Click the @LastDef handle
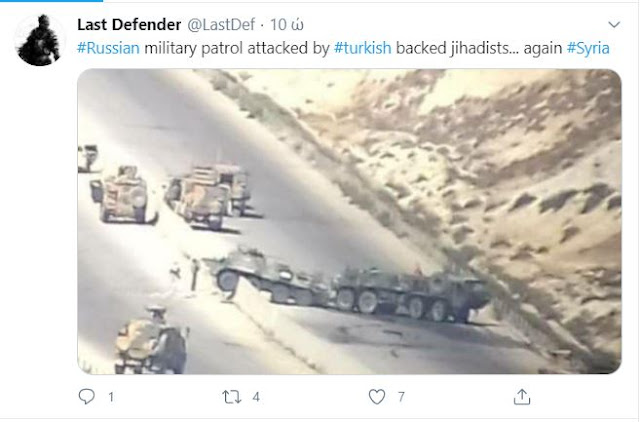 (221, 25)
